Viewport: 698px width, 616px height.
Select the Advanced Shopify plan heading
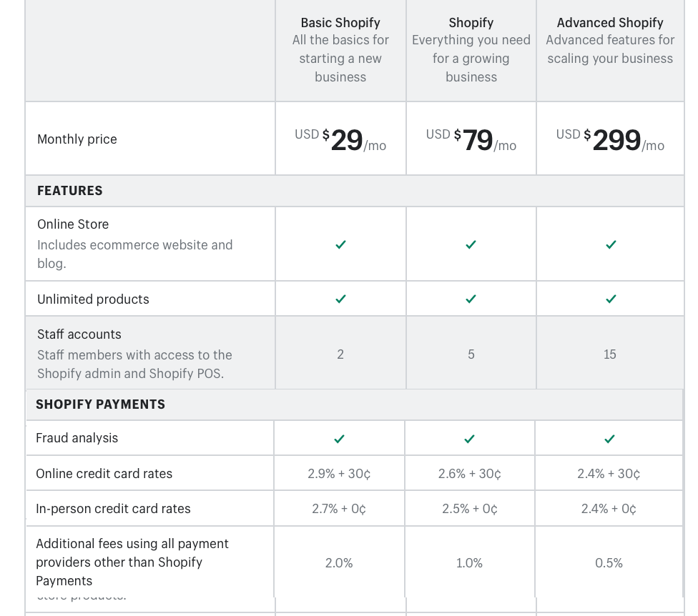(610, 23)
